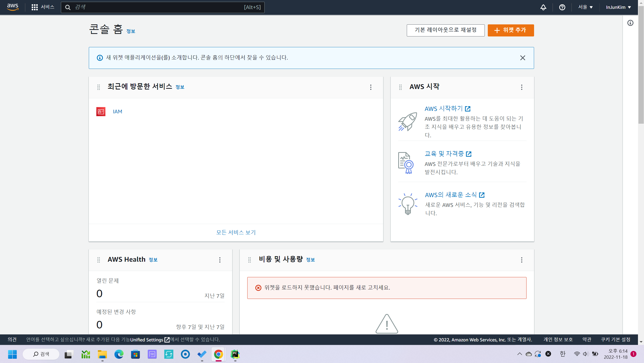Open options menu of AWS 시작 widget
Viewport: 644px width, 363px height.
[521, 87]
